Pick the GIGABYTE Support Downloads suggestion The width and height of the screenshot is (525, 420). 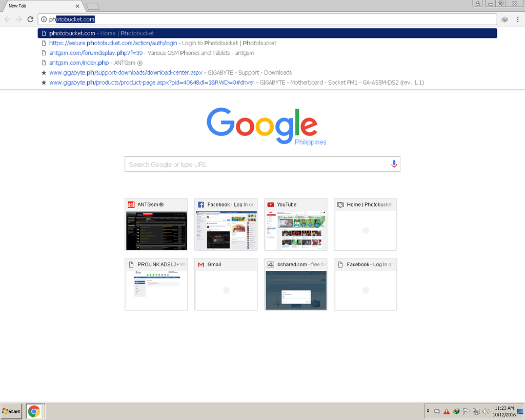[x=170, y=73]
